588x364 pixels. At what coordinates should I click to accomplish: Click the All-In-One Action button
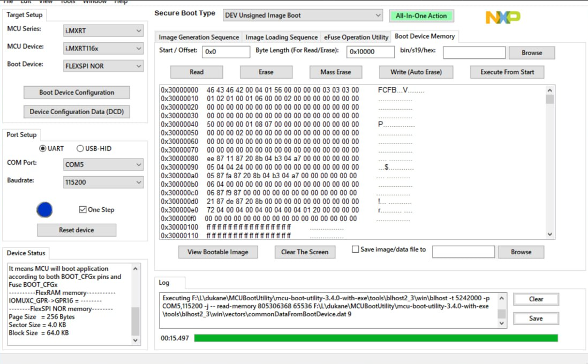(x=421, y=15)
